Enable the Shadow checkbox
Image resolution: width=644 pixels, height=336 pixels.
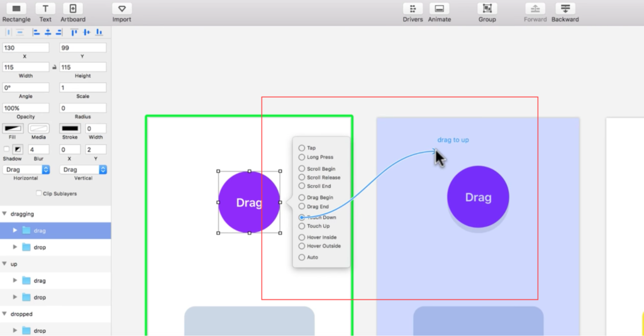click(6, 149)
